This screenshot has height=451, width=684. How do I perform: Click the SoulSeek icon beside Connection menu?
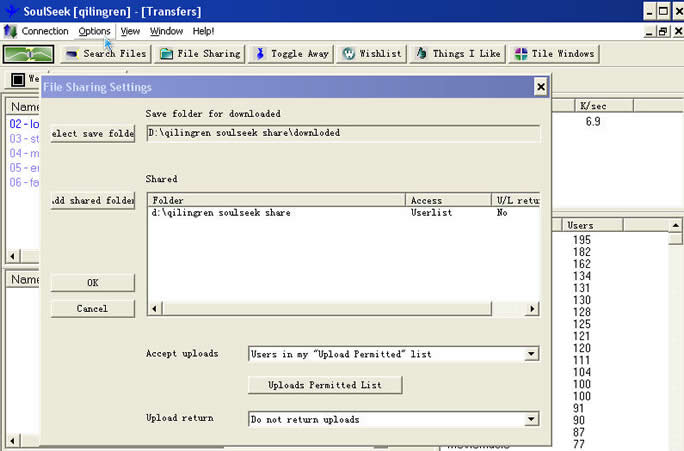[10, 31]
